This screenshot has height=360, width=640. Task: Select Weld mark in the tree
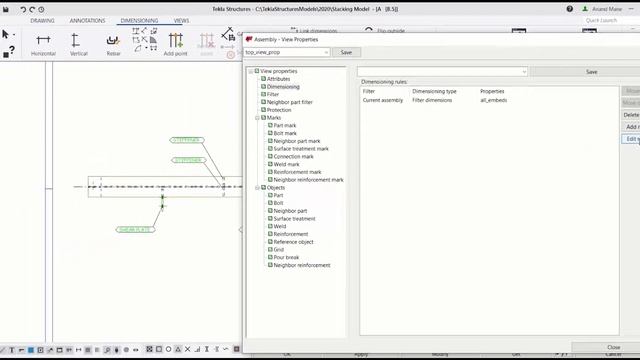click(x=286, y=164)
